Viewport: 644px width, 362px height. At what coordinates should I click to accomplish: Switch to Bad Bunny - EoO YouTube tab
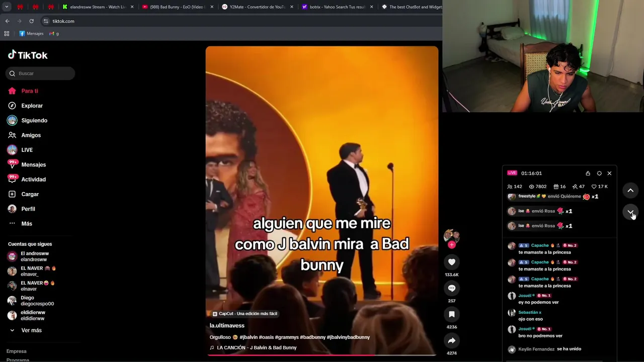click(178, 7)
